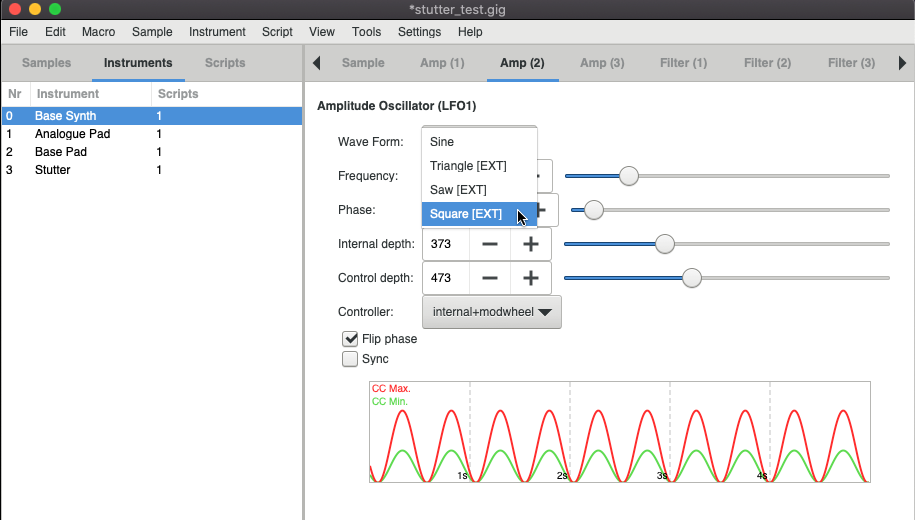Open the Help menu

tap(470, 32)
